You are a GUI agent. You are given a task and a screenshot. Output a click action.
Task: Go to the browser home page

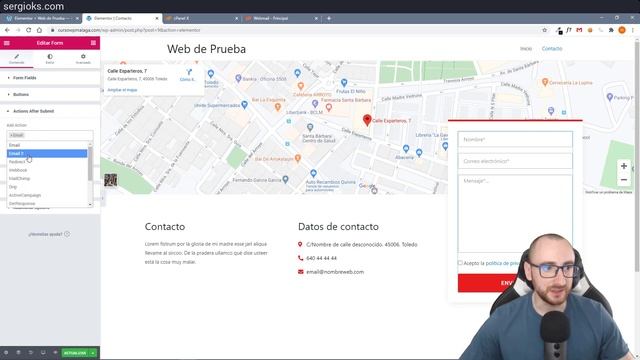39,30
